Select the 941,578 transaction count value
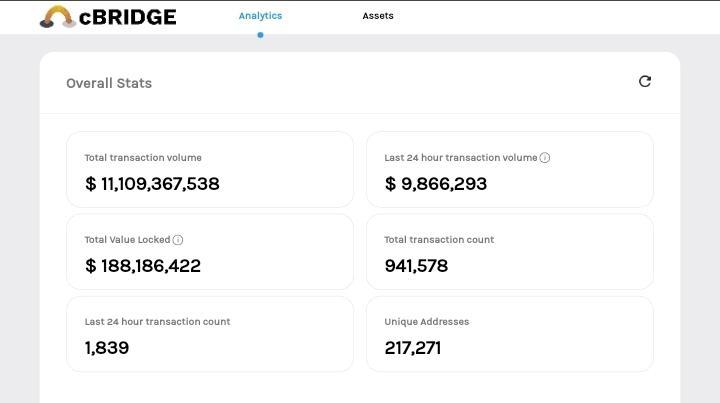Screen dimensions: 720x403 (416, 266)
